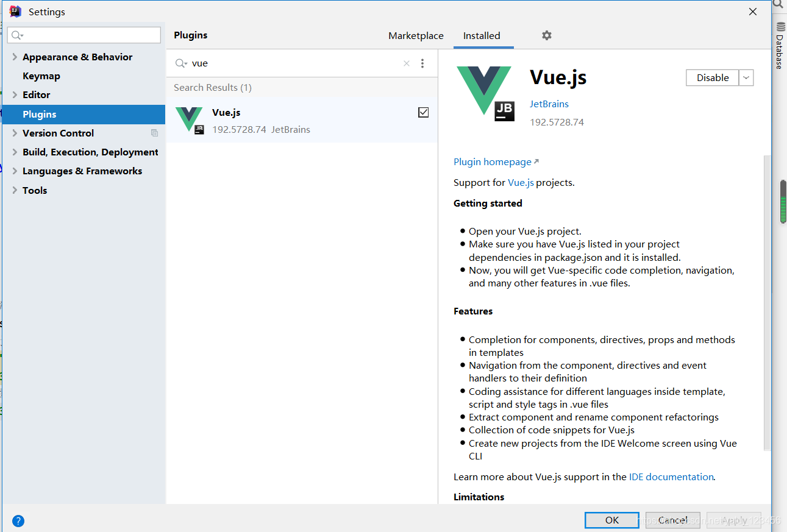Select Keymap in settings tree
This screenshot has width=787, height=532.
click(41, 76)
